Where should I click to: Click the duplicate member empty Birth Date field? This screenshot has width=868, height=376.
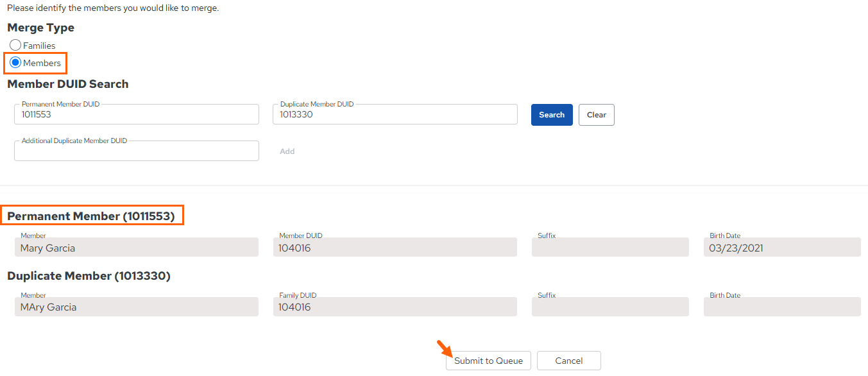[782, 307]
